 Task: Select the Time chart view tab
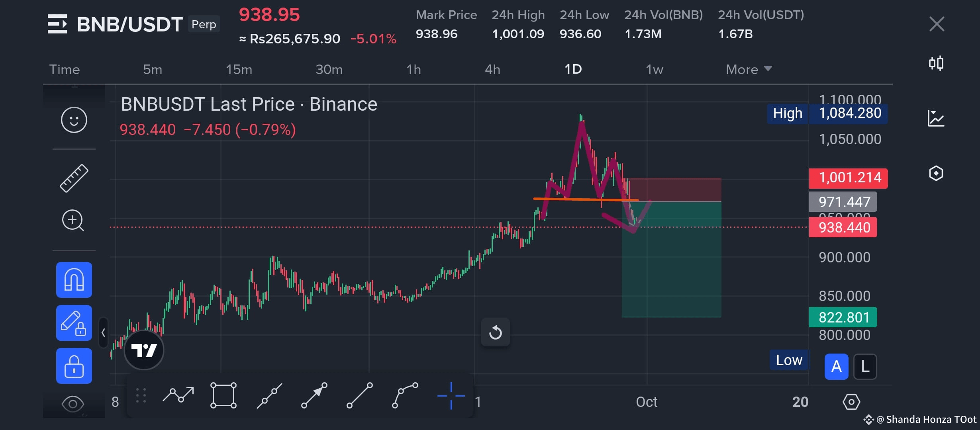click(65, 70)
